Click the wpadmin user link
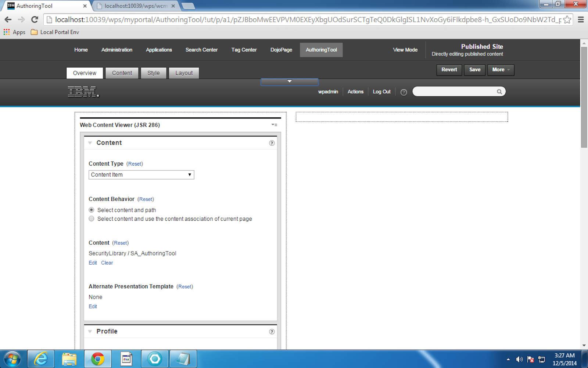Image resolution: width=588 pixels, height=368 pixels. 328,92
